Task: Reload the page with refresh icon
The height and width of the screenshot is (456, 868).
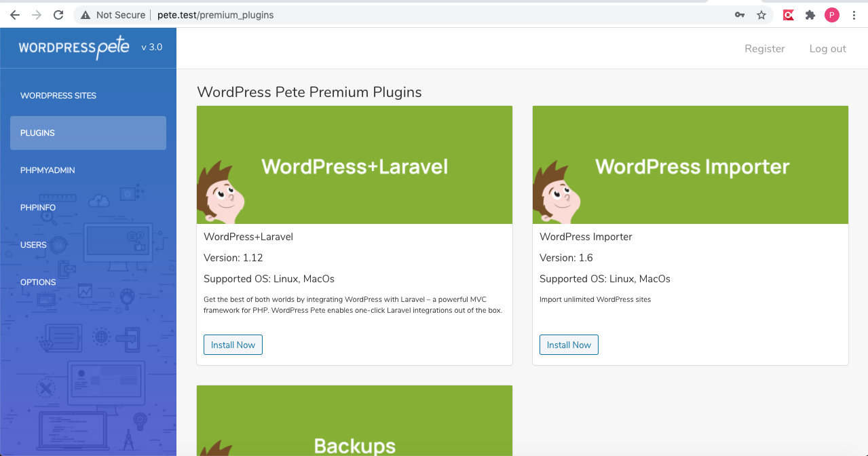Action: [58, 15]
